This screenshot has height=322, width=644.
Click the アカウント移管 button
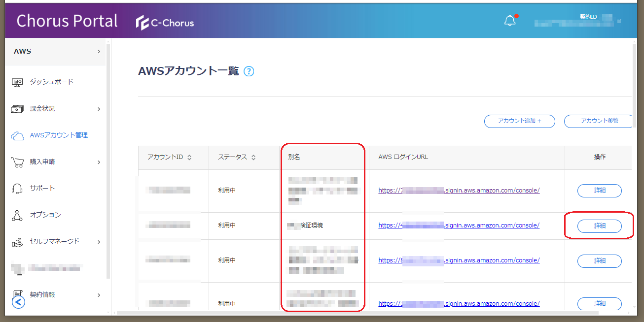tap(599, 121)
